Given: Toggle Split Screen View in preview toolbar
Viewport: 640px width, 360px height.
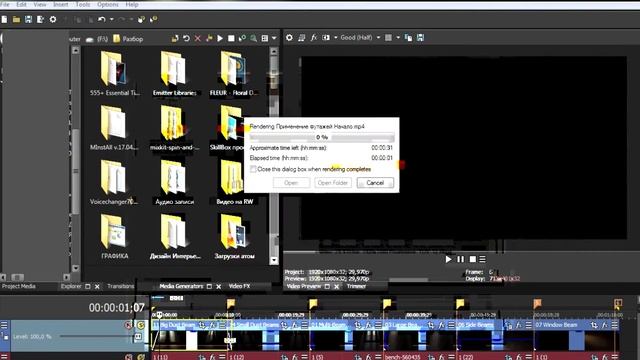Looking at the screenshot, I should (x=326, y=38).
